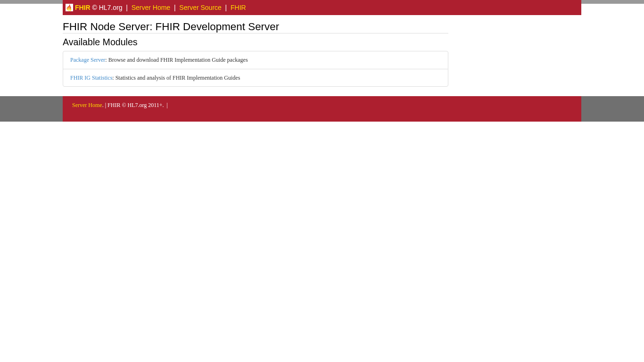Open the bold FHIR brand link
The height and width of the screenshot is (362, 644).
[x=83, y=8]
